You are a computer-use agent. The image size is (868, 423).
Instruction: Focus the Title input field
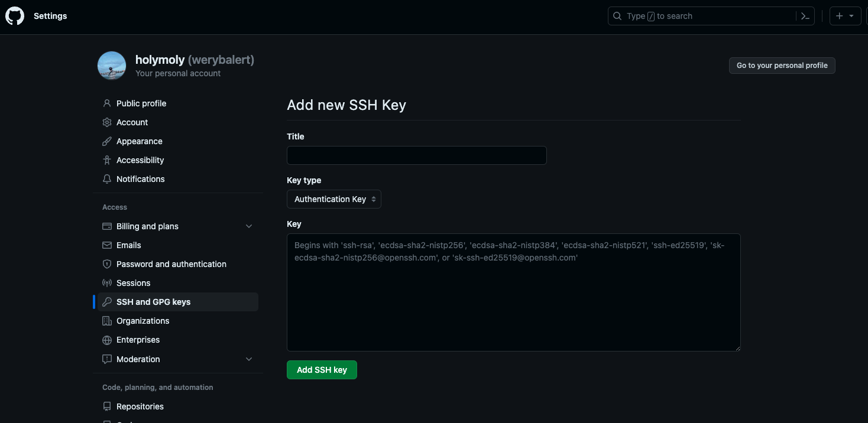tap(417, 155)
